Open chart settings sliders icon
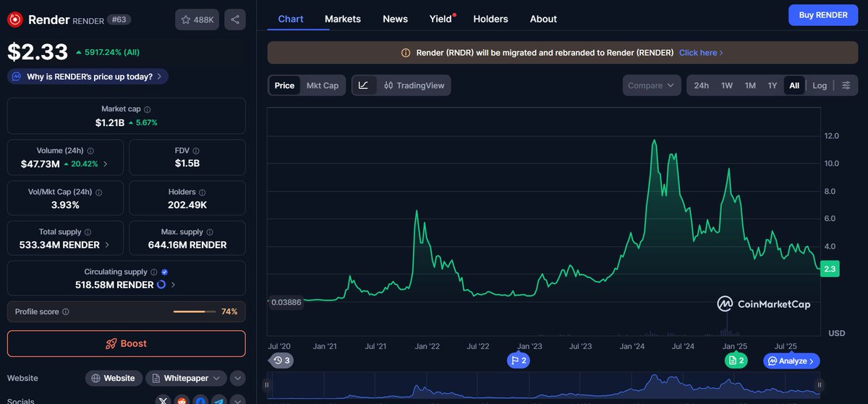Image resolution: width=868 pixels, height=404 pixels. [846, 85]
